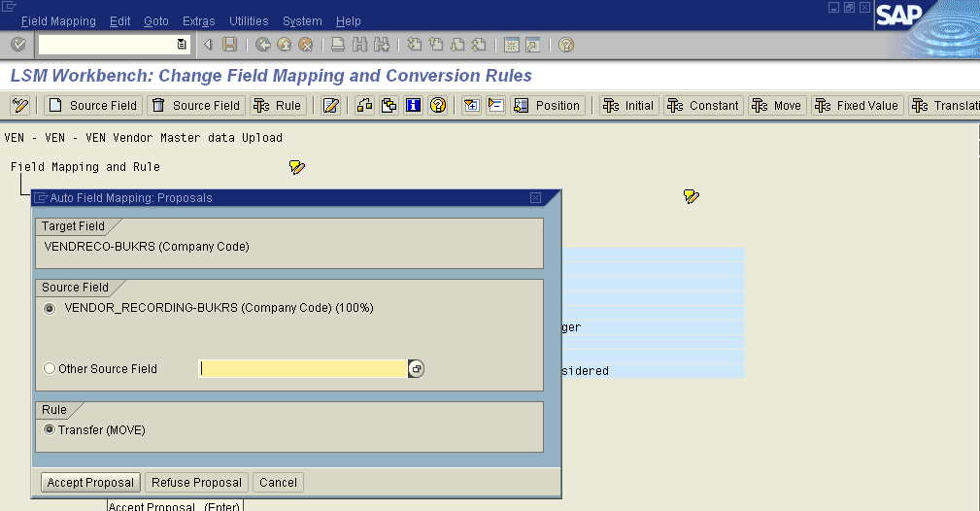Select the Other Source Field radio button
This screenshot has width=980, height=511.
pyautogui.click(x=50, y=369)
